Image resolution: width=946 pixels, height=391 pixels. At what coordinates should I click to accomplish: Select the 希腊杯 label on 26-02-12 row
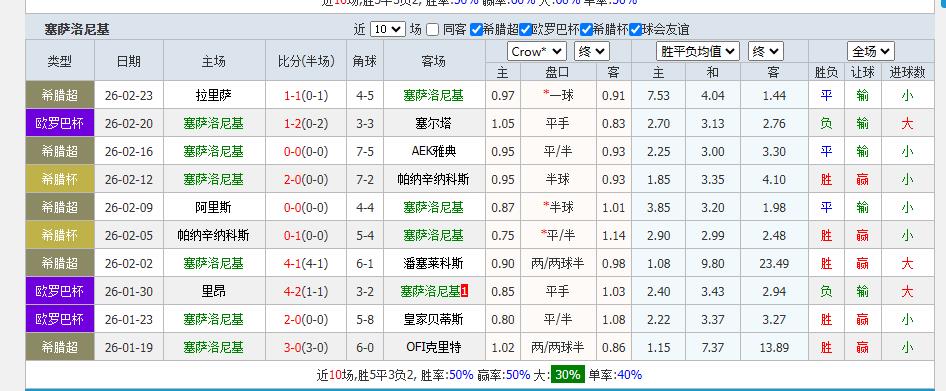click(x=60, y=179)
